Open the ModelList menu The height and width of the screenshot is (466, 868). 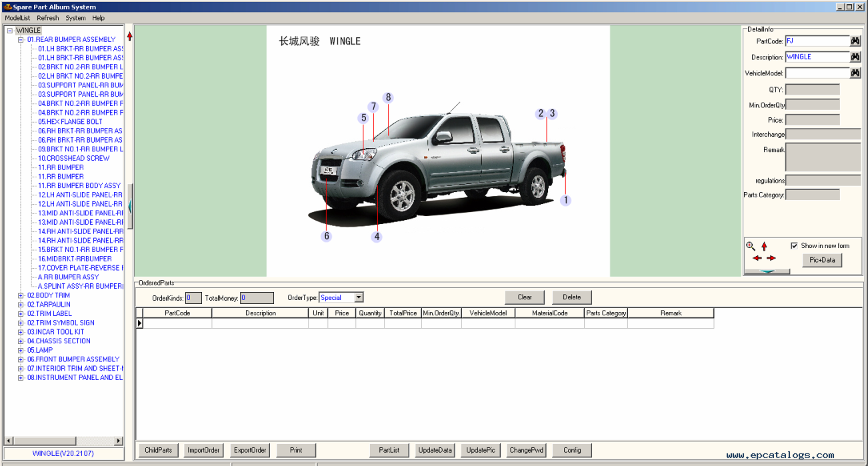[17, 18]
